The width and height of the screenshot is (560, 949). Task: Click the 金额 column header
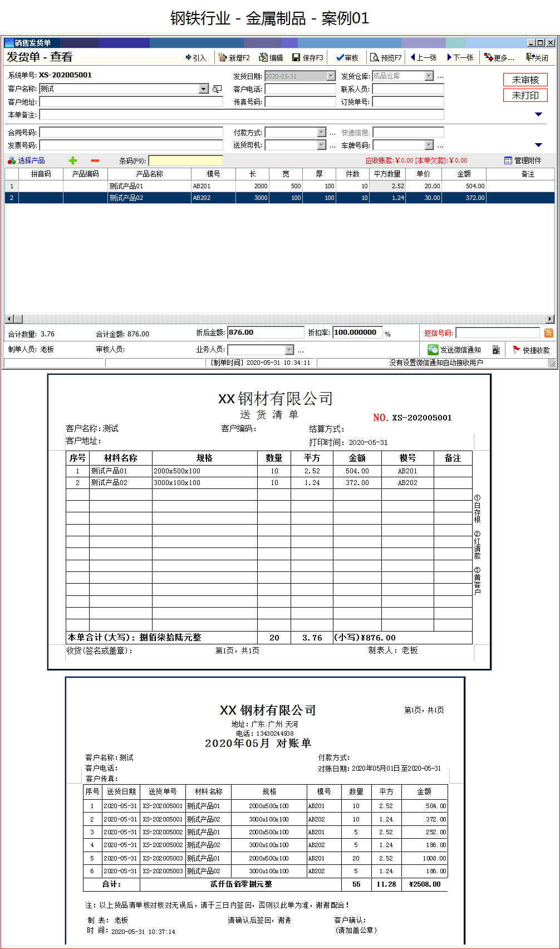[x=464, y=174]
